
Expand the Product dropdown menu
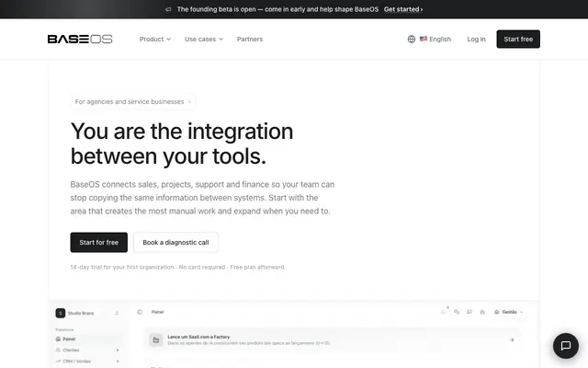[x=155, y=39]
